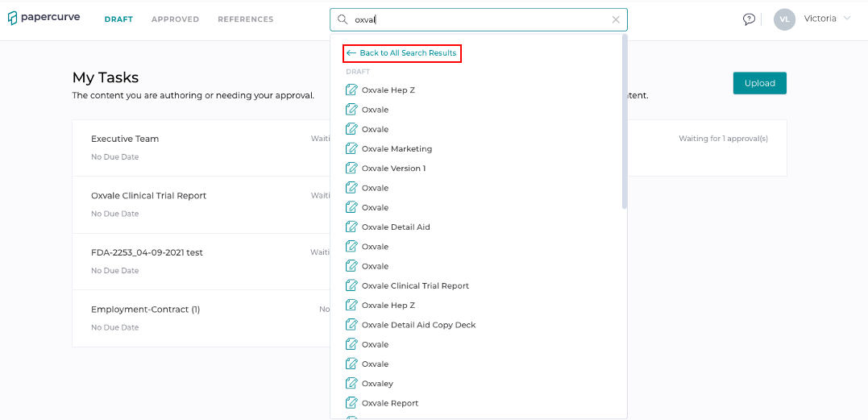The image size is (868, 420).
Task: Click Waiting for 1 approval(s) status
Action: click(x=723, y=139)
